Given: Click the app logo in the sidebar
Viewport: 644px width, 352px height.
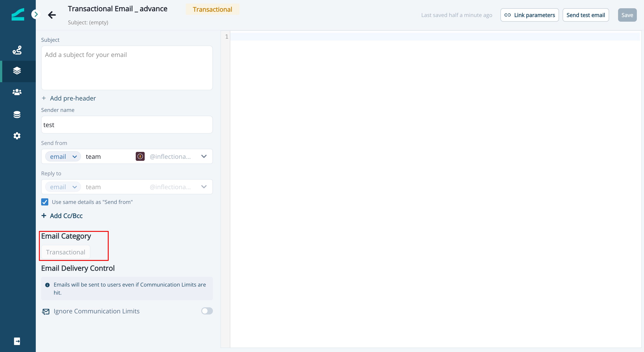Looking at the screenshot, I should 18,14.
